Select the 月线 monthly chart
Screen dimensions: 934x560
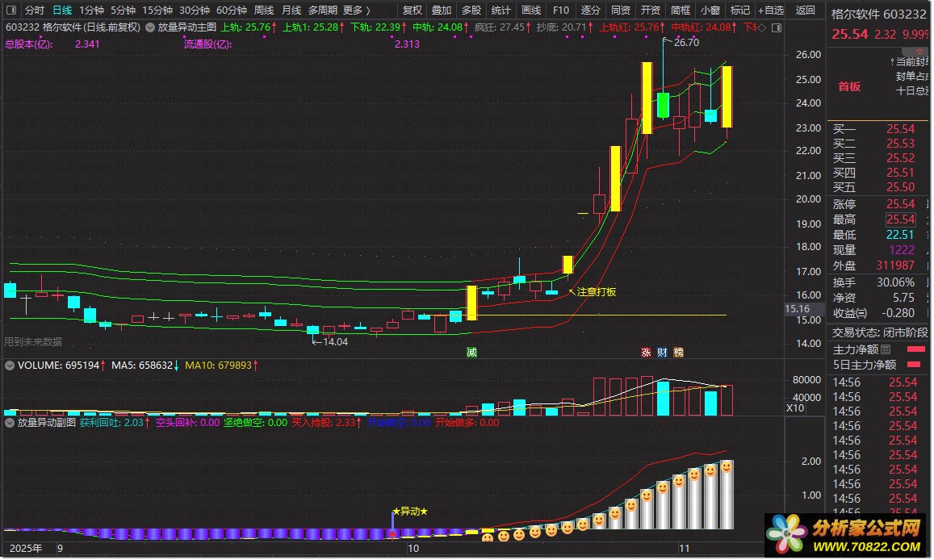click(x=291, y=10)
